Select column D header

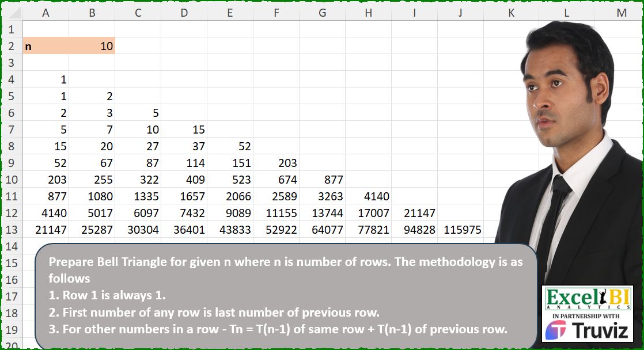(x=184, y=13)
